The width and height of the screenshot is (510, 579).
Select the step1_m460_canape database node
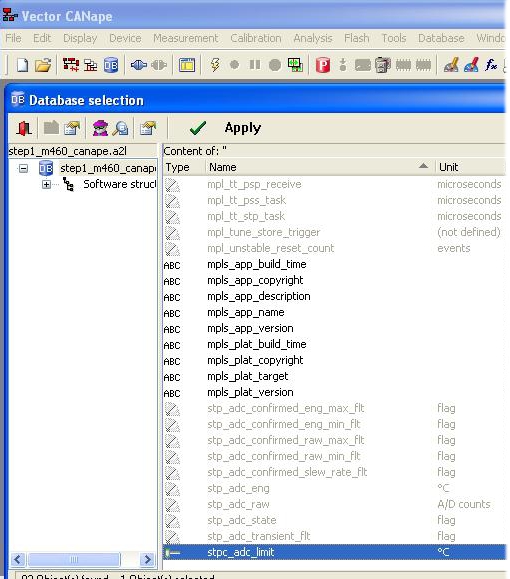(107, 168)
